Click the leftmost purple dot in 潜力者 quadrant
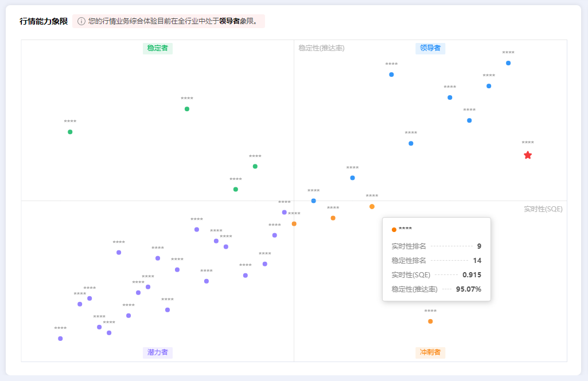Image resolution: width=588 pixels, height=381 pixels. coord(60,339)
